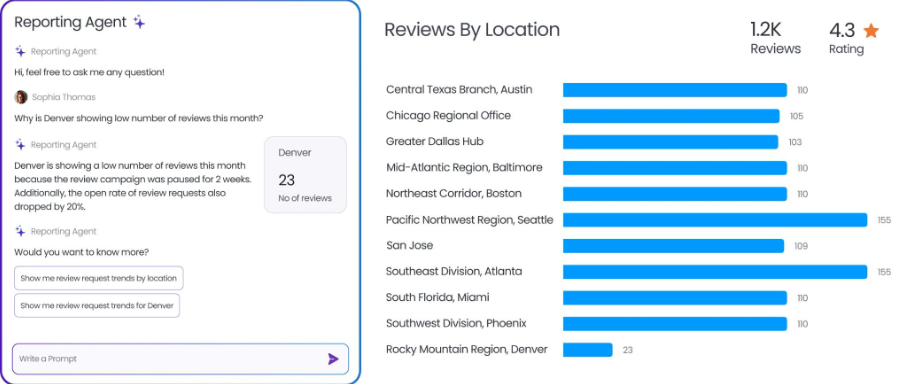Click the 'Reviews By Location' heading
This screenshot has height=384, width=904.
[472, 29]
